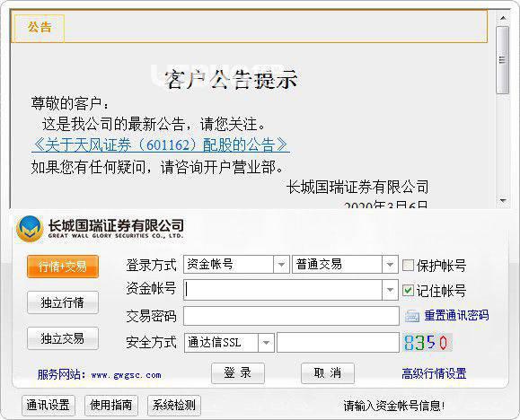Image resolution: width=520 pixels, height=420 pixels.
Task: Open the 普通交易 trade type dropdown
Action: pos(390,265)
